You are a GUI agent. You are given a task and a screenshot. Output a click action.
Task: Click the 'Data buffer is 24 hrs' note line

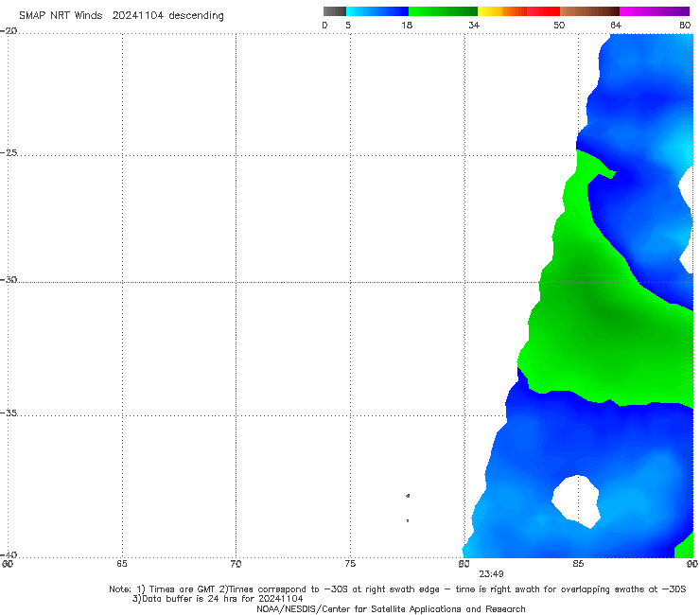pos(218,599)
